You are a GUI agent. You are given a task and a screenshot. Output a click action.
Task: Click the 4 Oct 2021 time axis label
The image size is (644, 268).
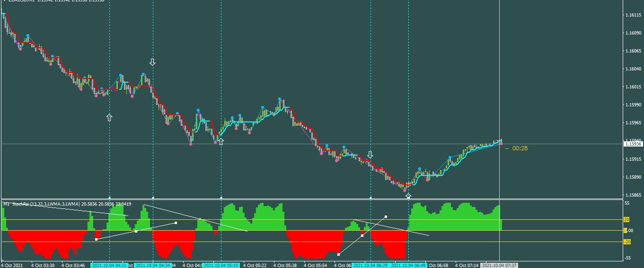coord(11,266)
